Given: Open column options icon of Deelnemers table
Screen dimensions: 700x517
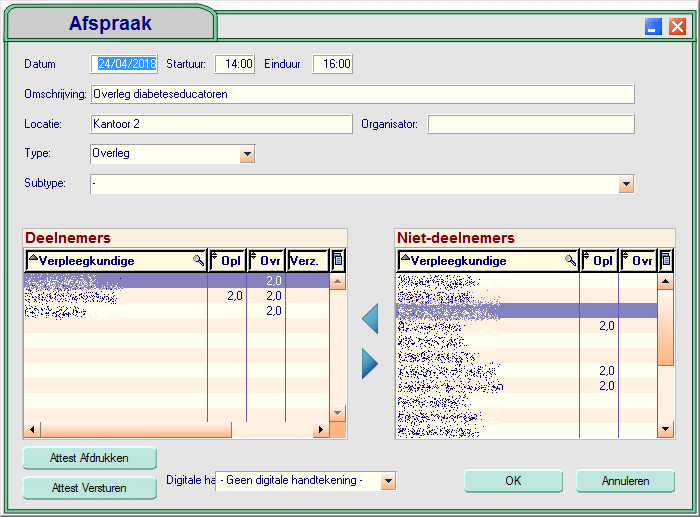Looking at the screenshot, I should 337,261.
